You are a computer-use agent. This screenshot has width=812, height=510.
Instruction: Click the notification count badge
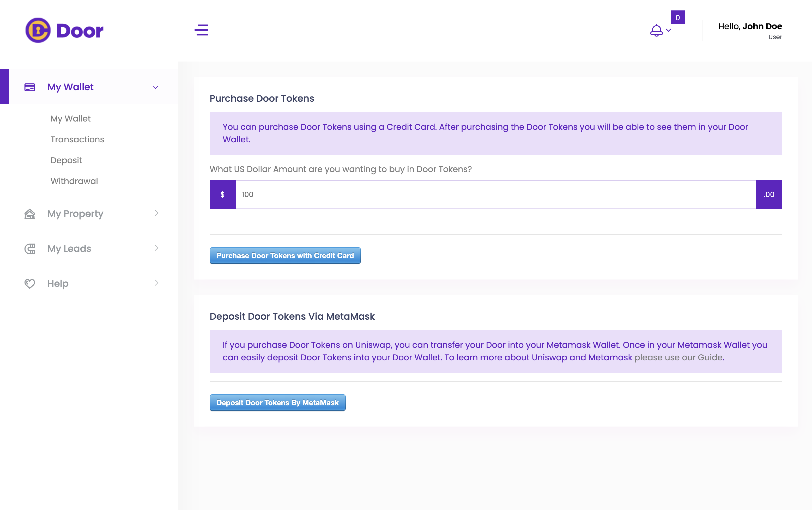677,17
